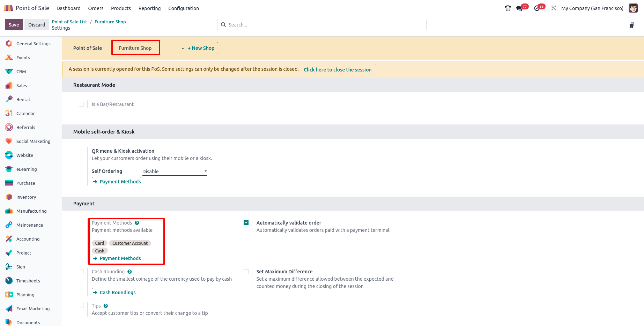Open the user avatar menu
Image resolution: width=644 pixels, height=326 pixels.
(633, 8)
